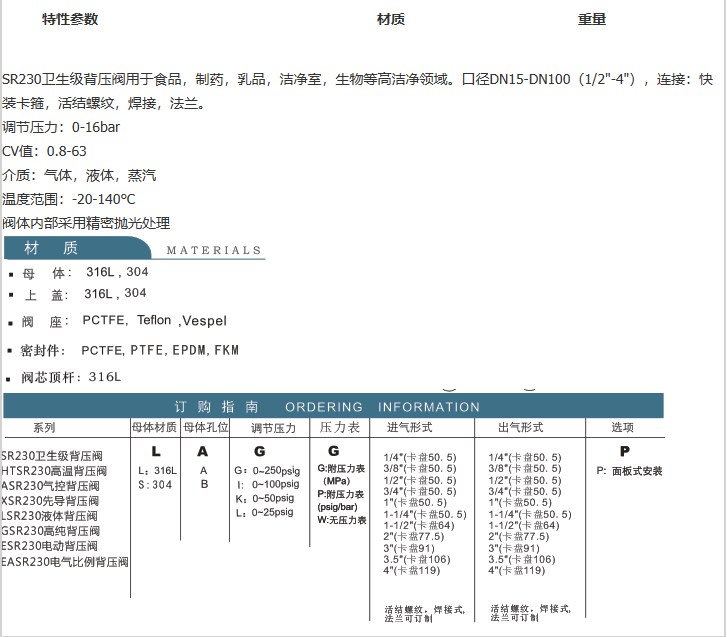Viewport: 727px width, 637px height.
Task: Click 2"(卡盘77.5) in the 出气形式 column
Action: 518,536
